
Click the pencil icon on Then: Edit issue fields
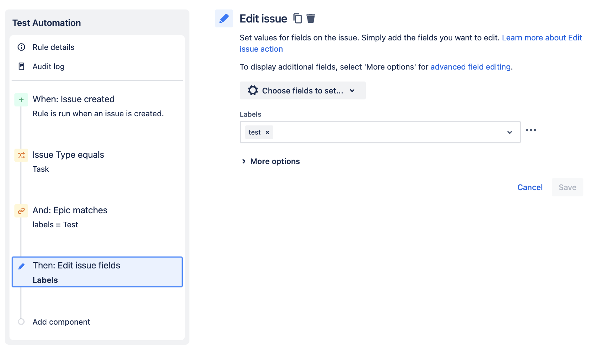pos(21,266)
